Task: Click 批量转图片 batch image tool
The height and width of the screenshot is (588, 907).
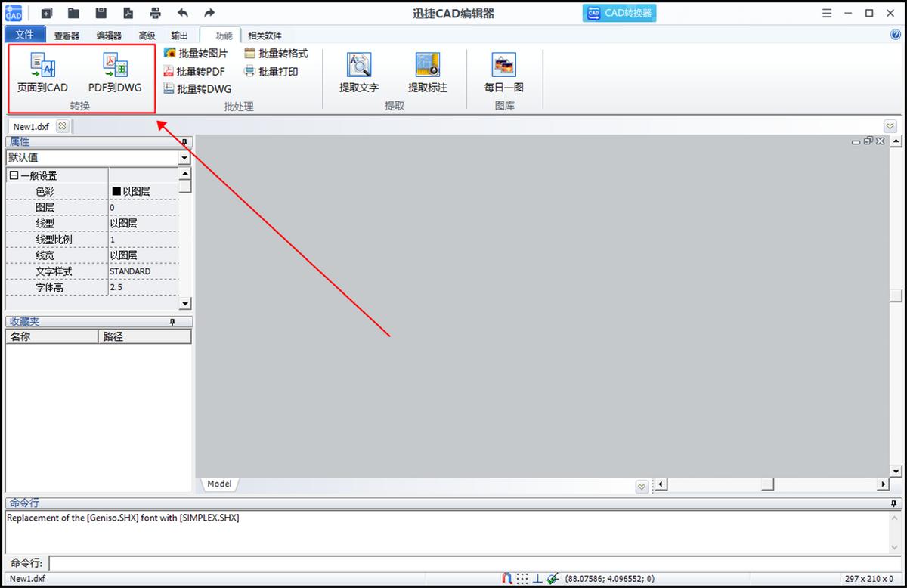Action: click(196, 54)
